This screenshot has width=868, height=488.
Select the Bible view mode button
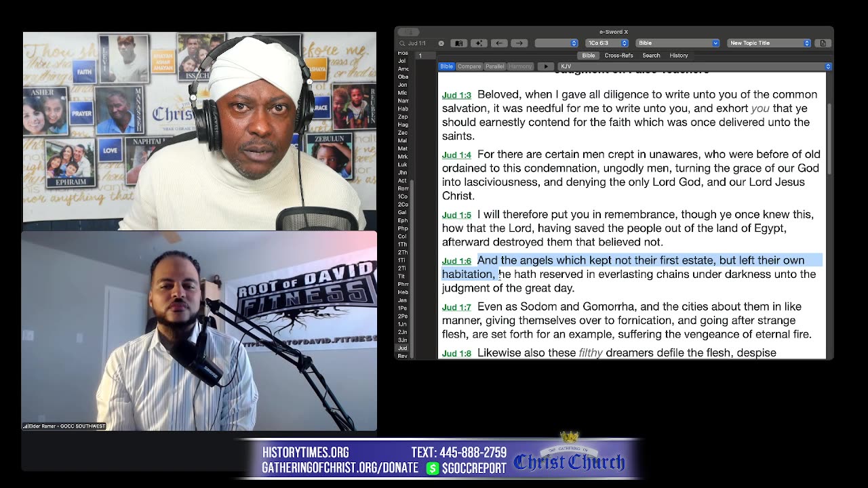coord(446,66)
